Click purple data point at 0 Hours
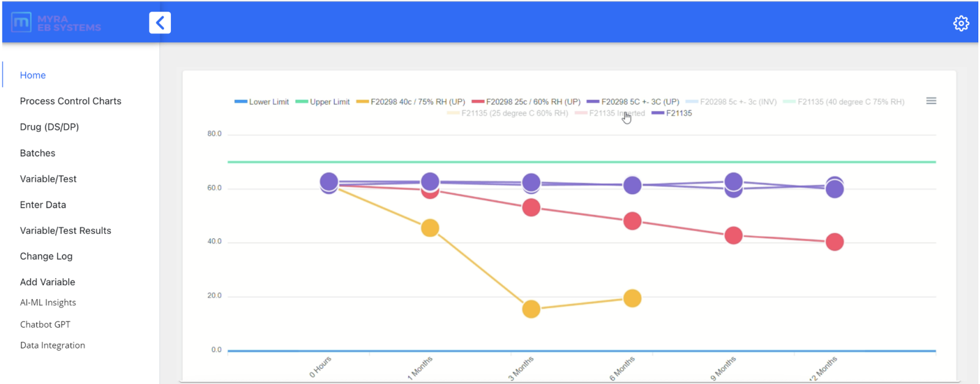980x384 pixels. tap(329, 181)
